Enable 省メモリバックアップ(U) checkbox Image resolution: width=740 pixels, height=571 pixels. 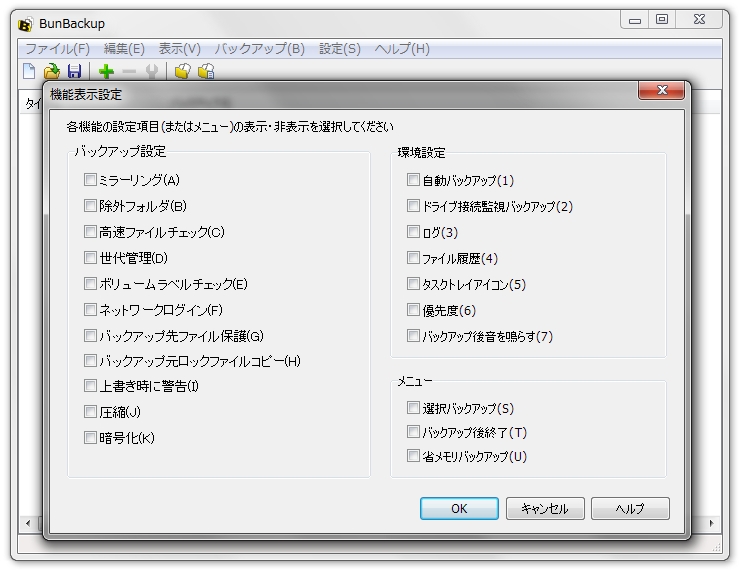(x=413, y=455)
